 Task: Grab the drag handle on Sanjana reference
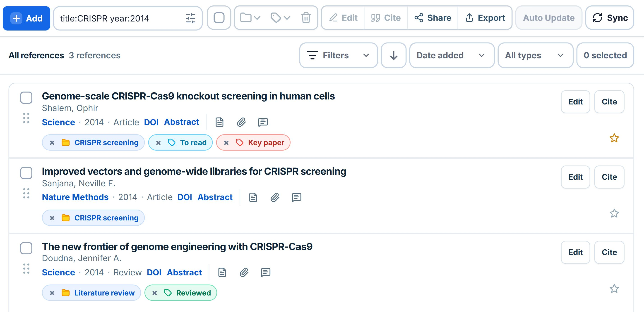26,194
